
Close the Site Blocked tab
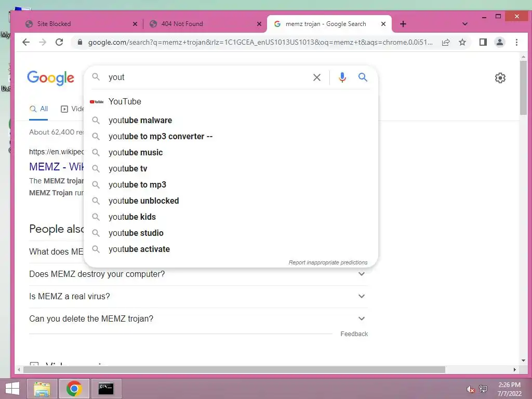tap(135, 24)
